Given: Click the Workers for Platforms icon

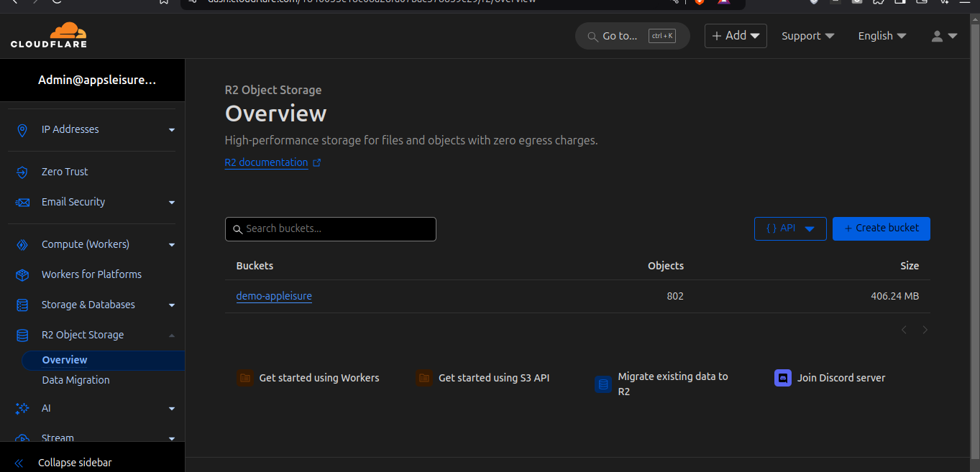Looking at the screenshot, I should pyautogui.click(x=22, y=274).
